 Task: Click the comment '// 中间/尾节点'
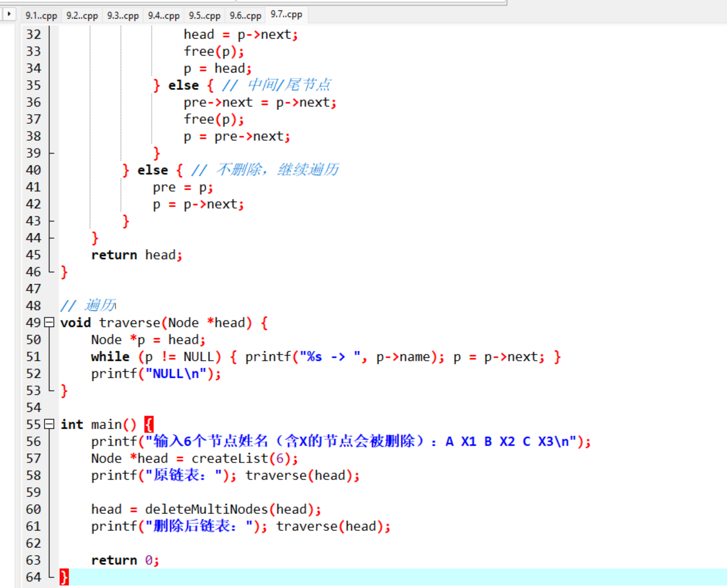[x=276, y=85]
